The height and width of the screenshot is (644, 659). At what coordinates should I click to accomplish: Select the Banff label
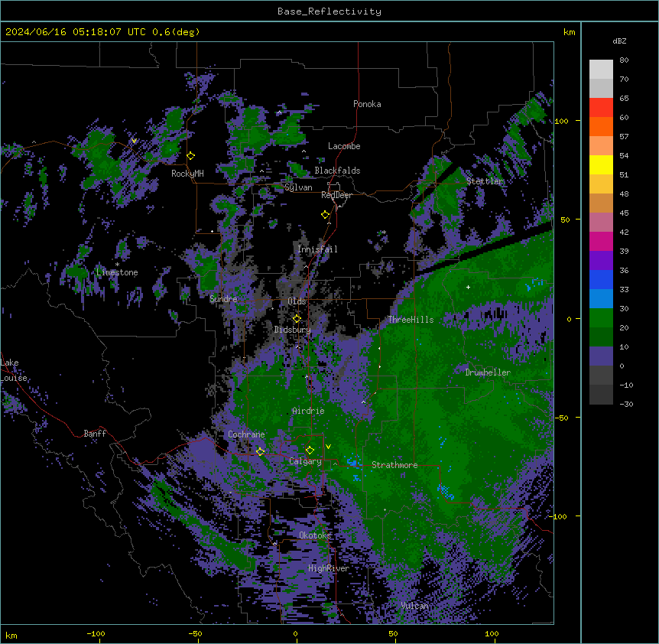coord(95,434)
